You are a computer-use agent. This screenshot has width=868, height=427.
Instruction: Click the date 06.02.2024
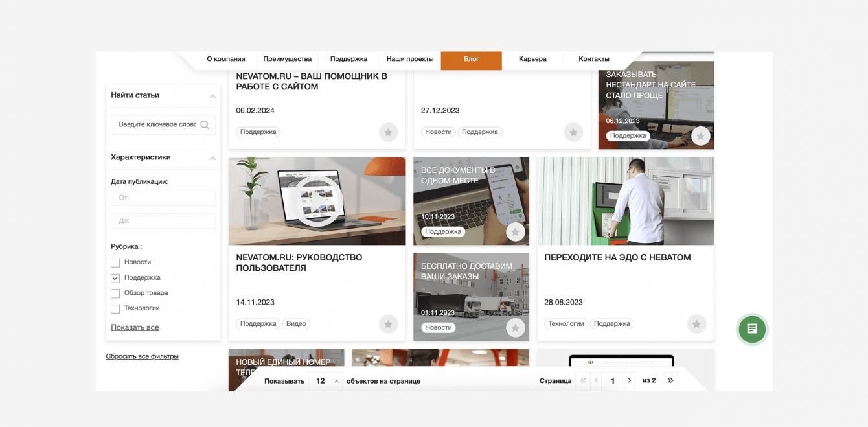[x=255, y=111]
